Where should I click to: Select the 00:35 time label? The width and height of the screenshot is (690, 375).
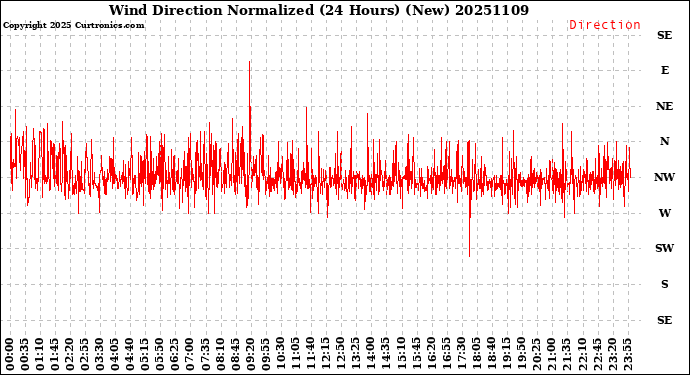(25, 354)
